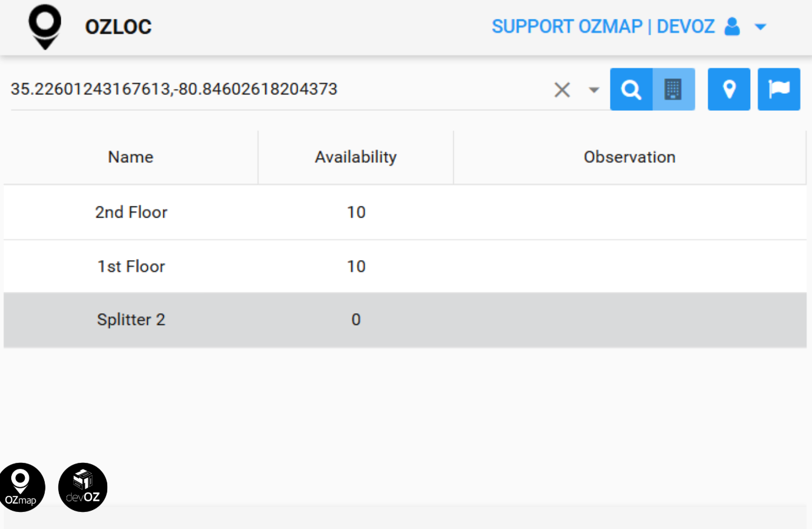Open the user account dropdown caret
The height and width of the screenshot is (529, 812).
pyautogui.click(x=761, y=27)
